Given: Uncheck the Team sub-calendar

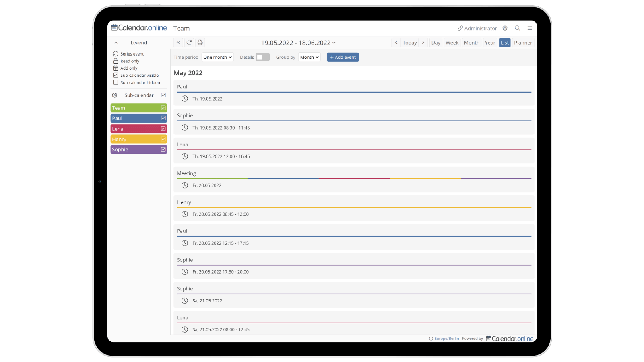Looking at the screenshot, I should [x=163, y=108].
